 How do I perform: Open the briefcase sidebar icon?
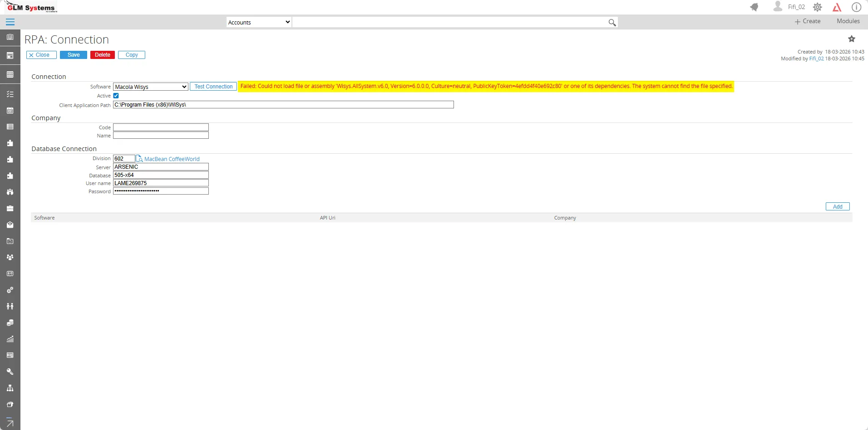pos(10,209)
